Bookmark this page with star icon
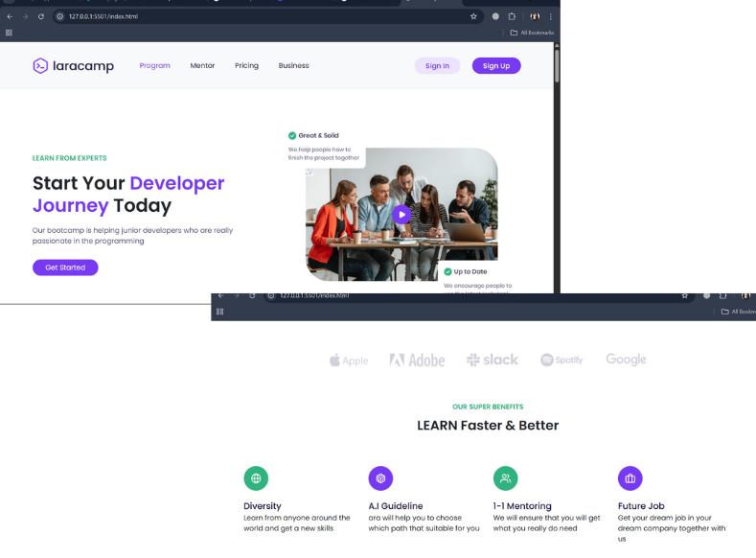Viewport: 756px width, 558px height. click(x=473, y=16)
